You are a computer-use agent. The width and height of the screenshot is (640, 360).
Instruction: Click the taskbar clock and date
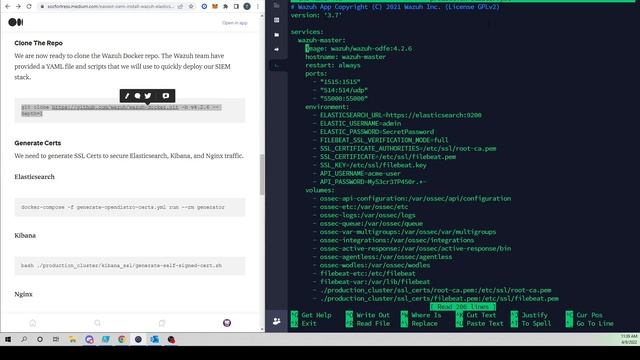coord(629,340)
